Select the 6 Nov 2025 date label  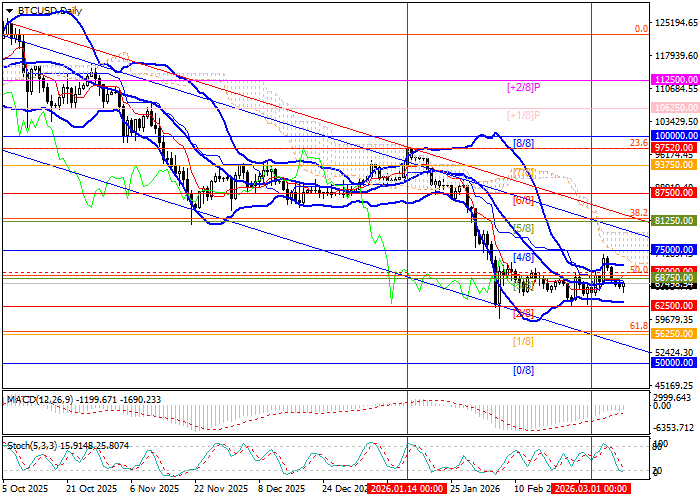pyautogui.click(x=154, y=488)
